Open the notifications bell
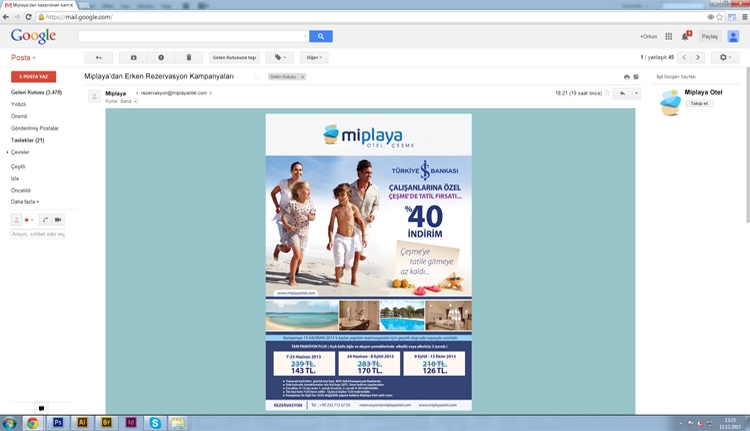The image size is (750, 431). 686,36
